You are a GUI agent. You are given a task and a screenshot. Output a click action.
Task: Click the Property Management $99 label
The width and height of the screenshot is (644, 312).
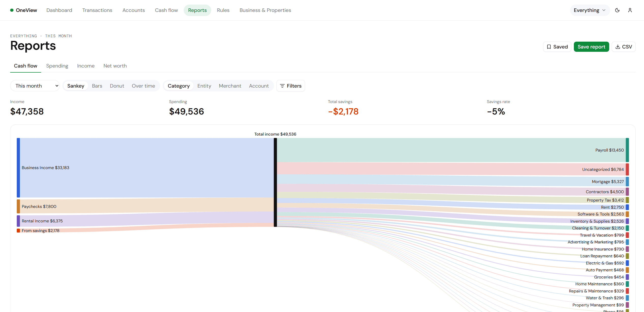598,305
